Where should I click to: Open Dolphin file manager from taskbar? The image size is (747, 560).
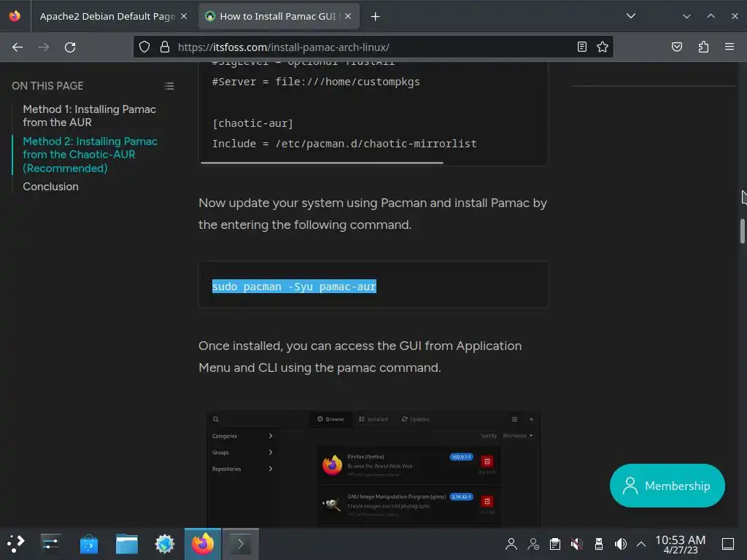(x=127, y=544)
